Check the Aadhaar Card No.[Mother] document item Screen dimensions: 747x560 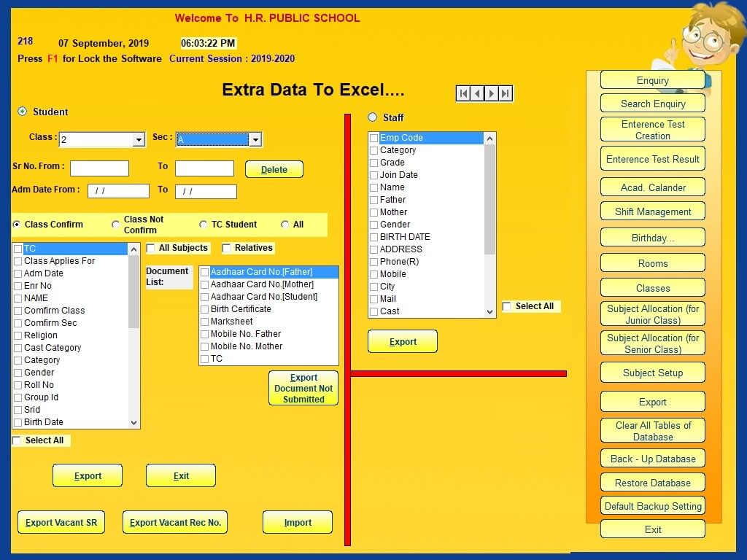[205, 284]
